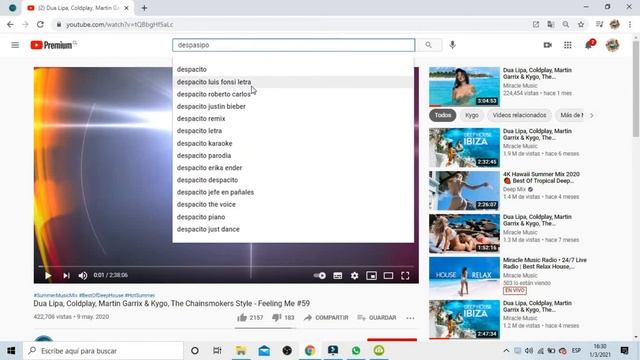The width and height of the screenshot is (640, 360).
Task: Focus the search box containing despasipo
Action: pyautogui.click(x=293, y=45)
